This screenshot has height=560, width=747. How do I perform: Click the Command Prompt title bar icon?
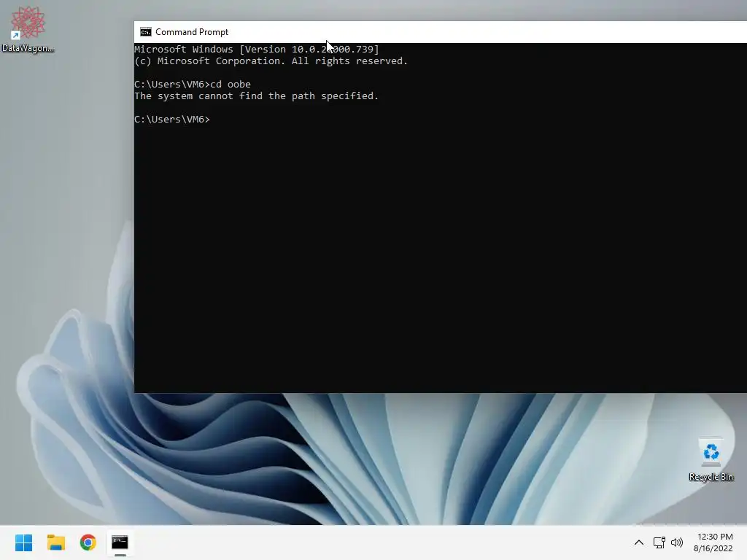point(146,32)
